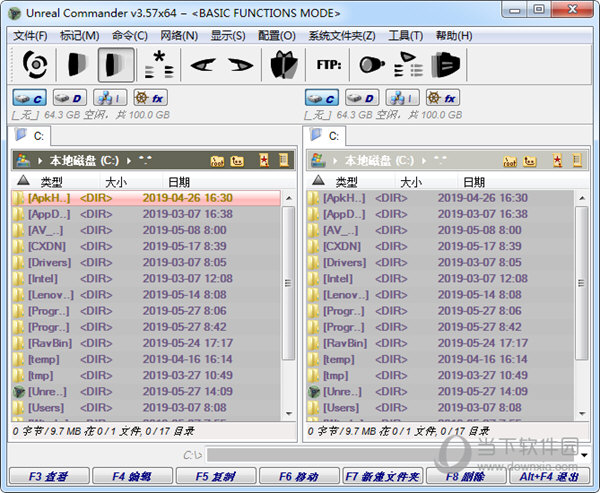The image size is (600, 493).
Task: Open the 网络(N) menu
Action: [x=179, y=36]
